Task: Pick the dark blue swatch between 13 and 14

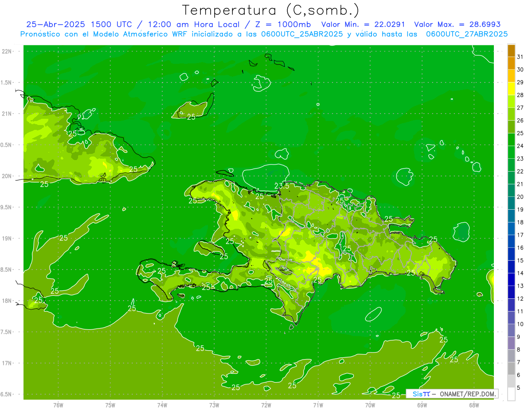Action: click(x=512, y=279)
